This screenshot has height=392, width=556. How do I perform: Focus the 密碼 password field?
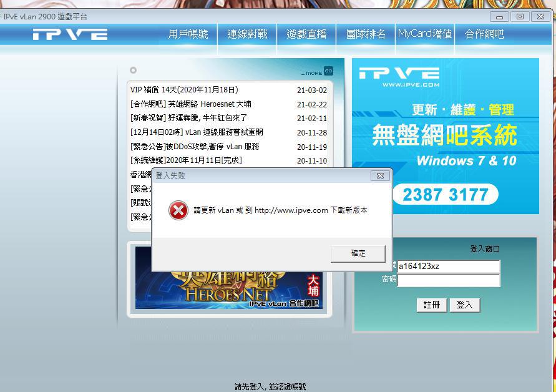pyautogui.click(x=449, y=280)
